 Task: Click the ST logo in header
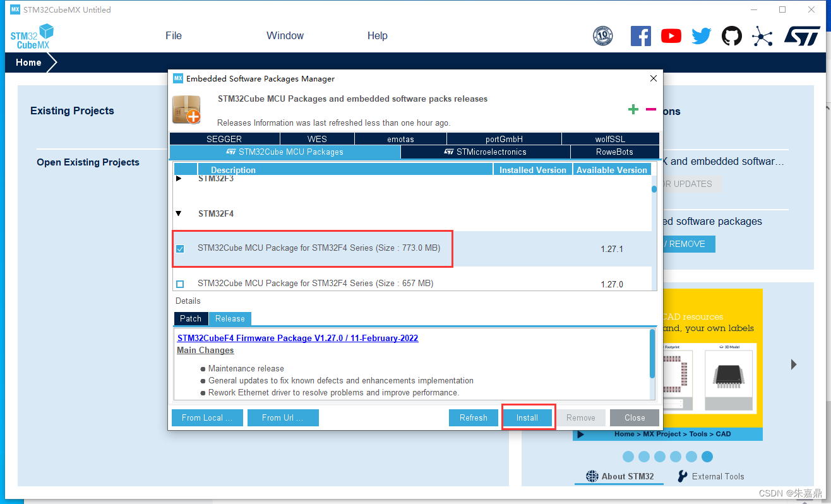(802, 36)
